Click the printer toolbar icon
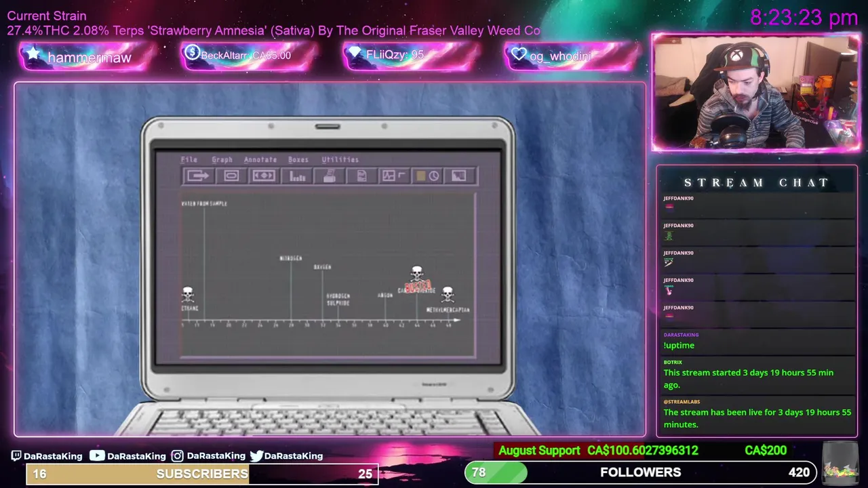 [x=330, y=176]
